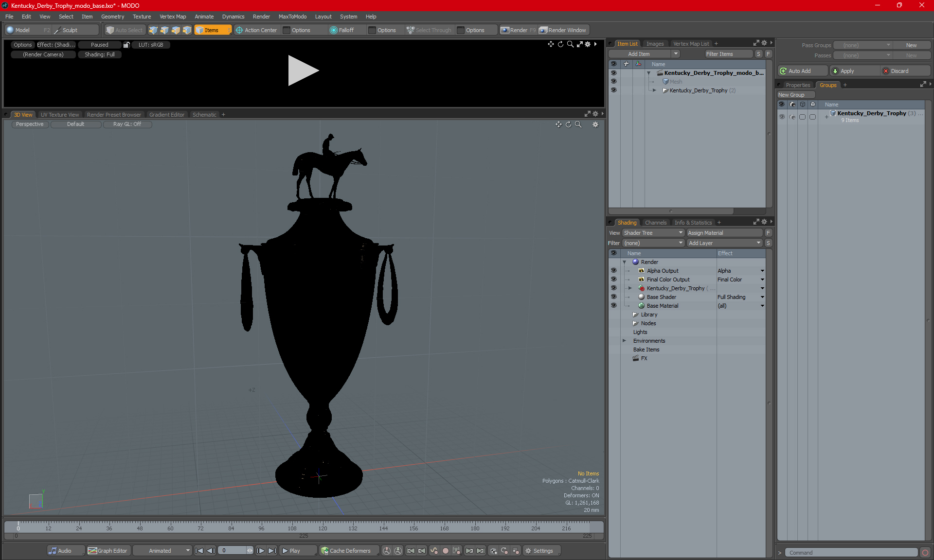934x560 pixels.
Task: Collapse the scene root in Item List
Action: pyautogui.click(x=648, y=73)
